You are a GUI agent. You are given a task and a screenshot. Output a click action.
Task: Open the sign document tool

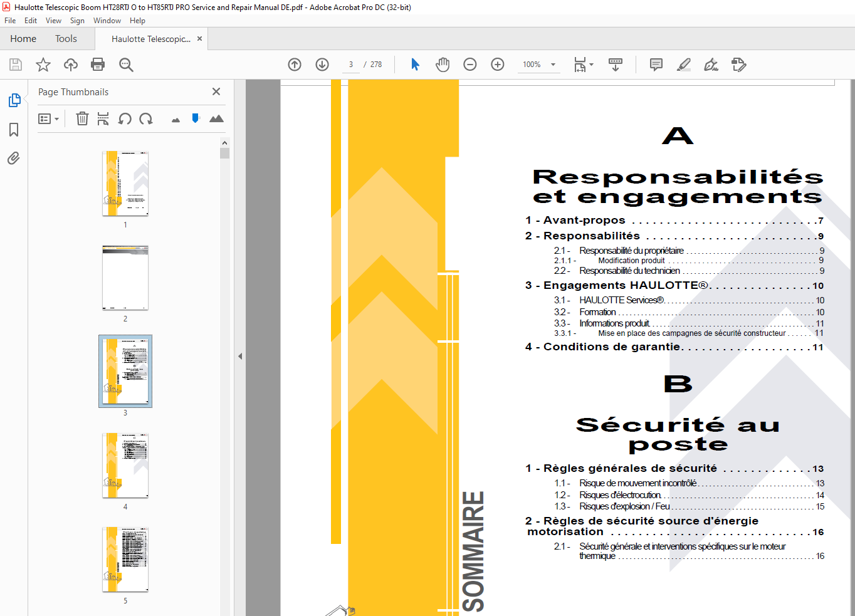tap(711, 65)
